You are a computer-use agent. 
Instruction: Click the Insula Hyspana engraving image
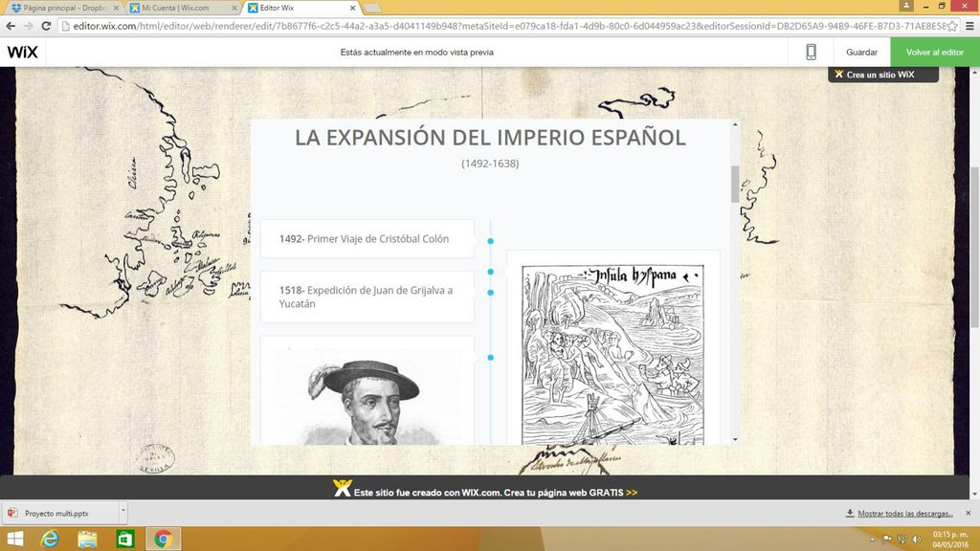pyautogui.click(x=613, y=355)
